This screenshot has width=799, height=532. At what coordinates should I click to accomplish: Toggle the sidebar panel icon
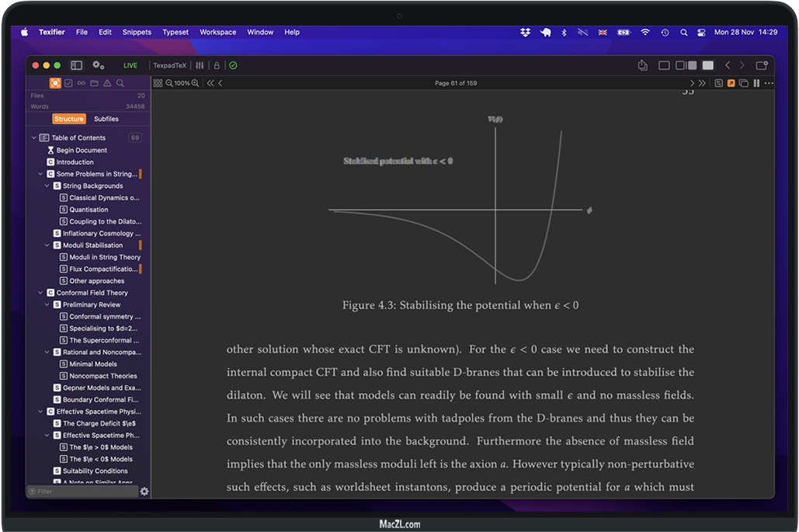click(x=76, y=66)
